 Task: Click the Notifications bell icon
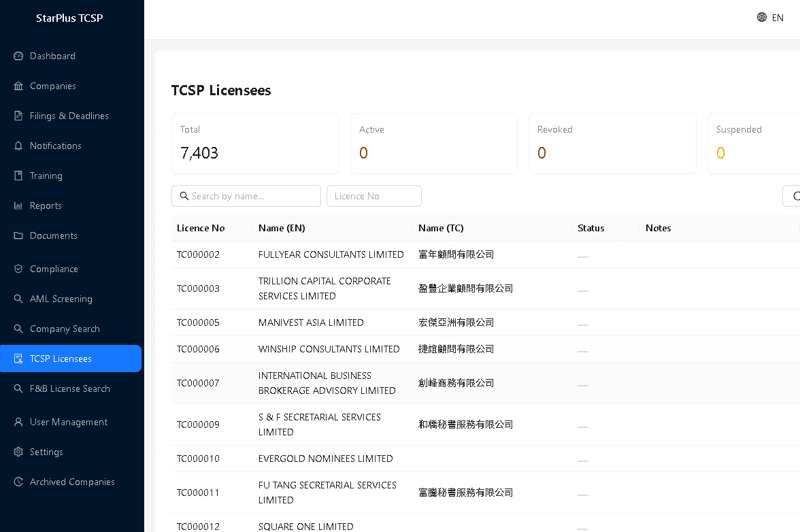[18, 146]
